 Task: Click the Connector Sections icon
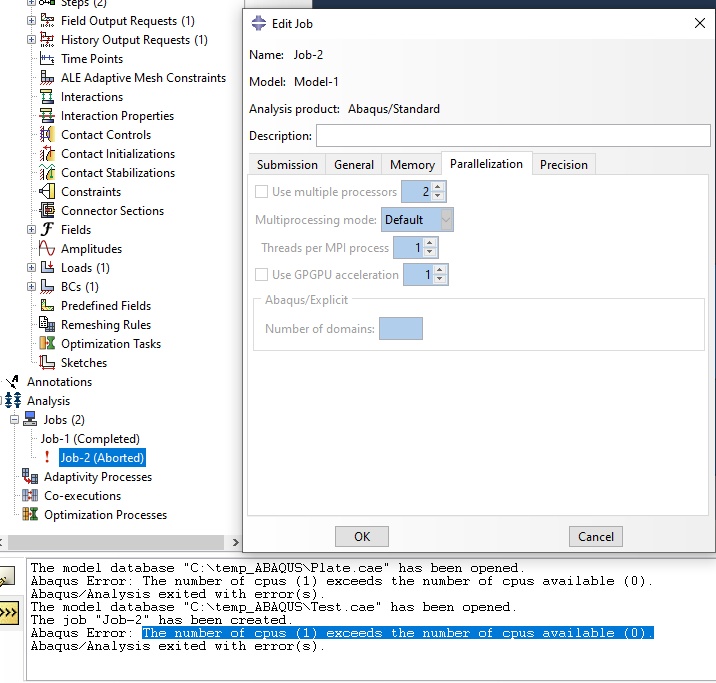[x=47, y=210]
